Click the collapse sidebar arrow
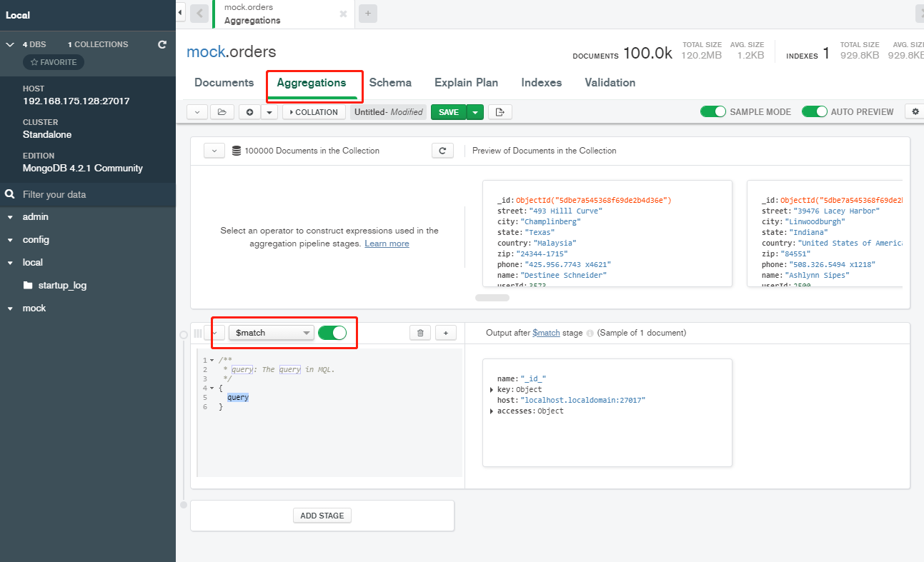Screen dimensions: 924x562 pos(180,13)
